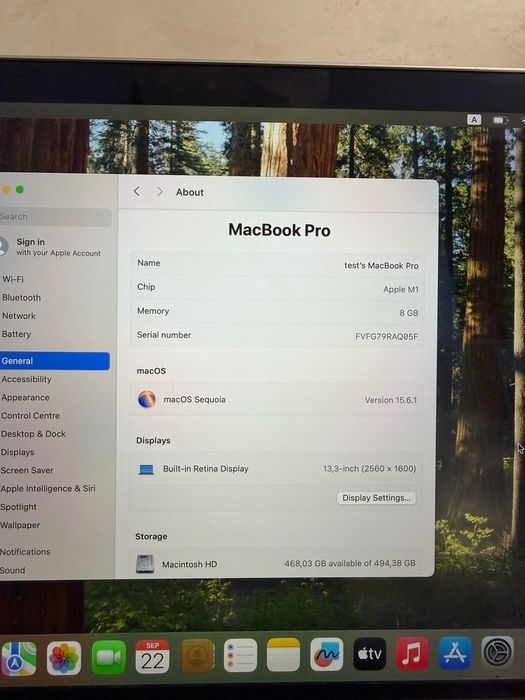The width and height of the screenshot is (525, 700).
Task: Click the green zoom window button
Action: [x=20, y=189]
